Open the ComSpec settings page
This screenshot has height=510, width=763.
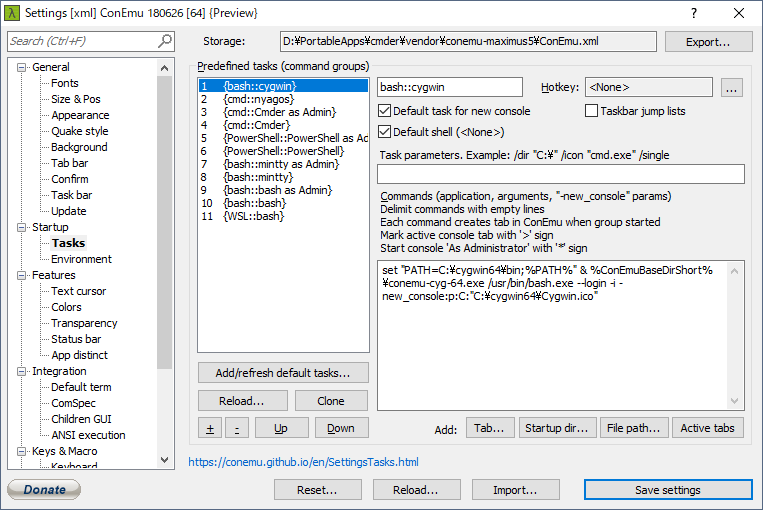click(x=73, y=403)
